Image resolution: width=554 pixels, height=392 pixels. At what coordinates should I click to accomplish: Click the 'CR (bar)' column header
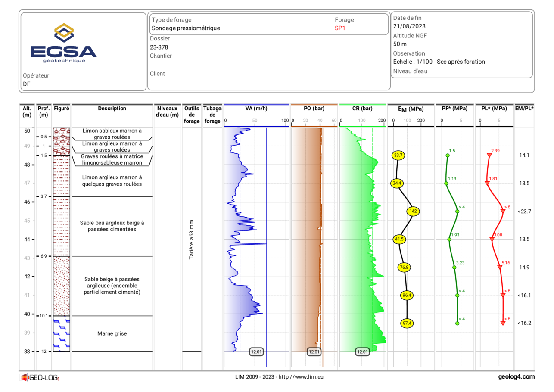[362, 109]
